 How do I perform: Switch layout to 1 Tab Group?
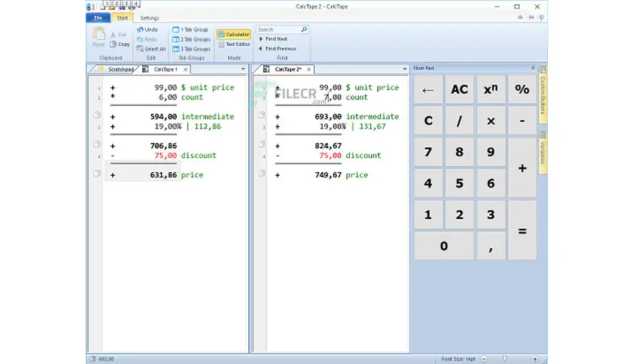190,29
